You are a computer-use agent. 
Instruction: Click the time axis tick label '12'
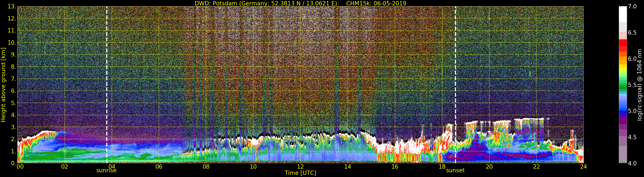pyautogui.click(x=300, y=166)
